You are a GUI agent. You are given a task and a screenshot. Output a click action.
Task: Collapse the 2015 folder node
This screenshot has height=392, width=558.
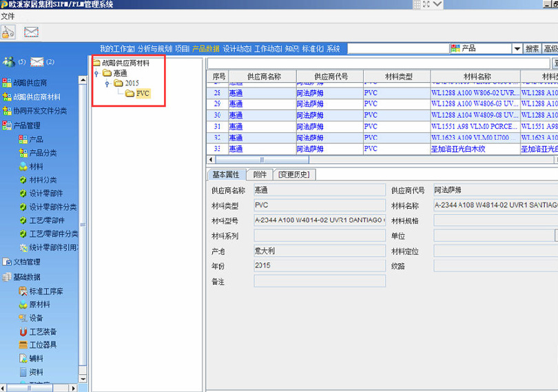point(107,83)
